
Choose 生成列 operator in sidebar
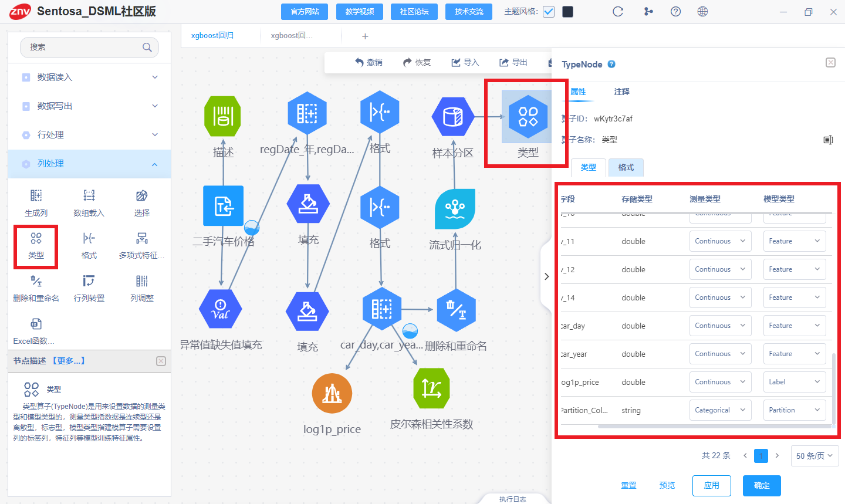[x=36, y=203]
